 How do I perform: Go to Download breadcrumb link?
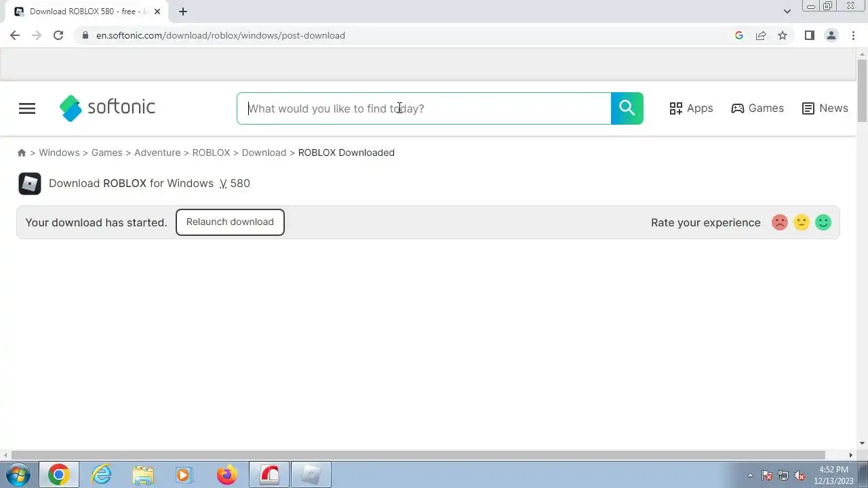264,152
